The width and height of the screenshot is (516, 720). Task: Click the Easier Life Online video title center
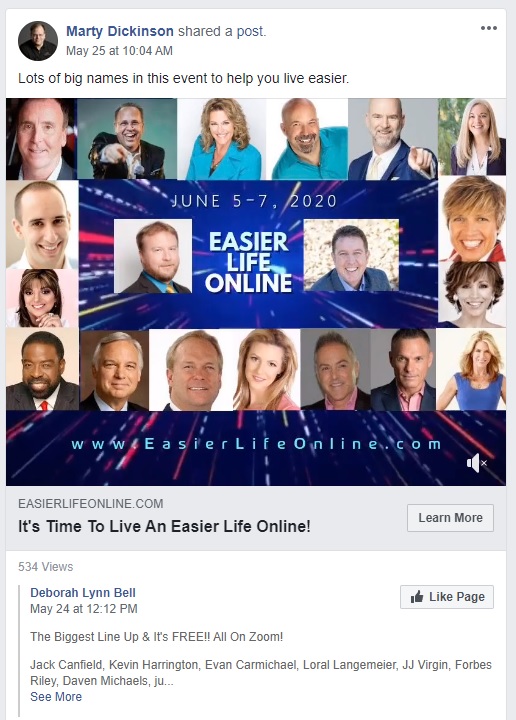pyautogui.click(x=248, y=262)
